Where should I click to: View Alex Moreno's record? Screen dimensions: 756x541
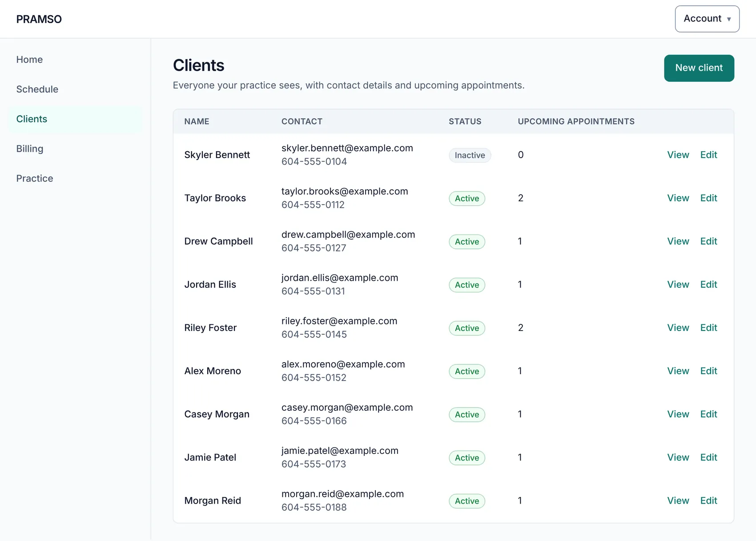click(678, 371)
